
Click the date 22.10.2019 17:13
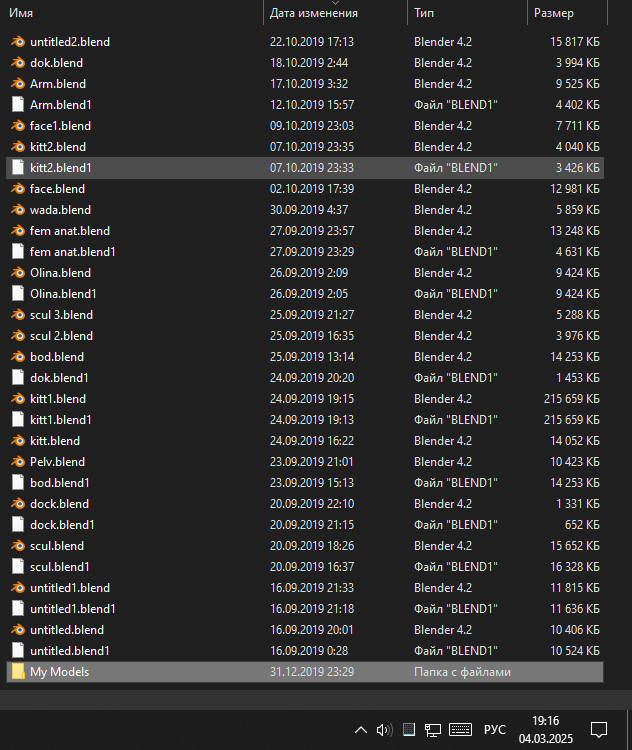(x=312, y=42)
